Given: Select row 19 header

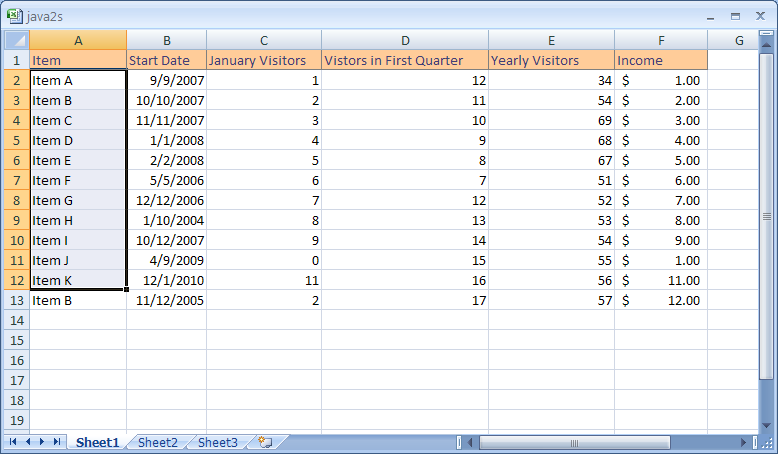Looking at the screenshot, I should pos(17,420).
